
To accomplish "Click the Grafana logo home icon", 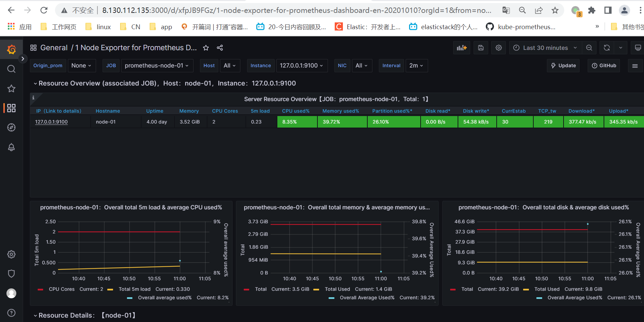I will (x=11, y=50).
